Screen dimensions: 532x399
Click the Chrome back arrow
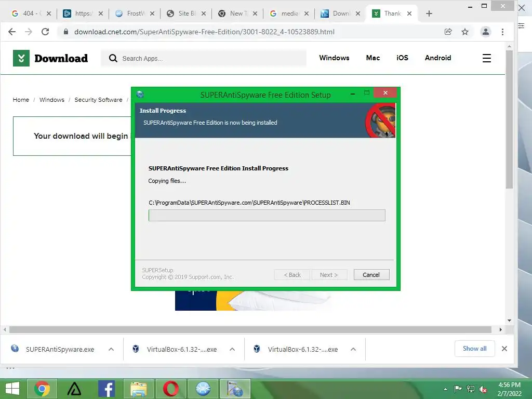[12, 32]
